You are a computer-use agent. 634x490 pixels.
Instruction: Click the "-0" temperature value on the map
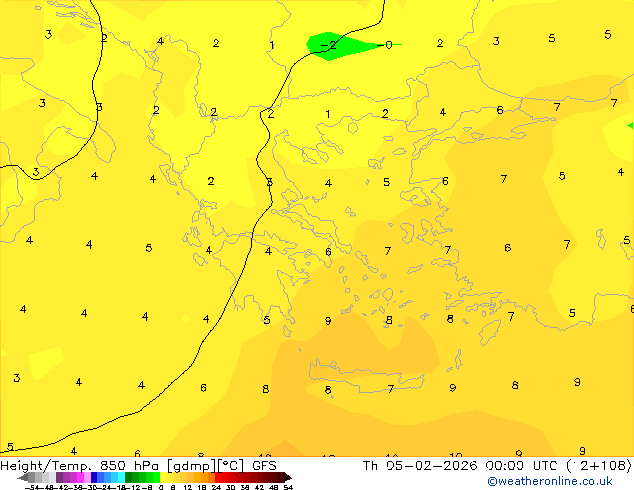click(x=385, y=44)
